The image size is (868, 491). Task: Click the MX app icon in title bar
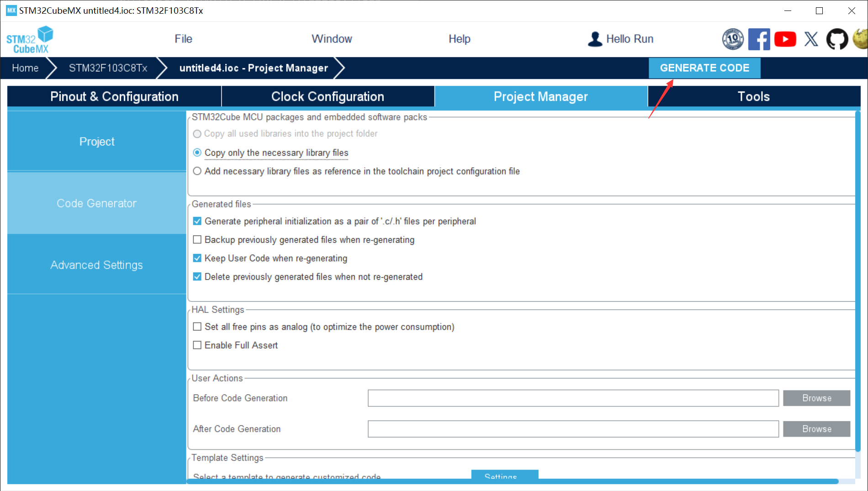click(11, 11)
